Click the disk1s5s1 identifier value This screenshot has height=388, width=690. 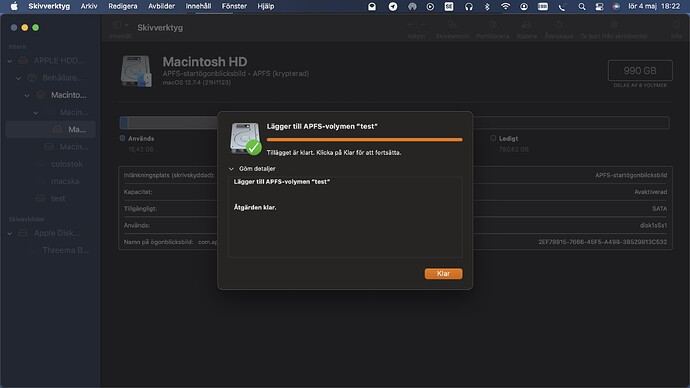pyautogui.click(x=653, y=225)
